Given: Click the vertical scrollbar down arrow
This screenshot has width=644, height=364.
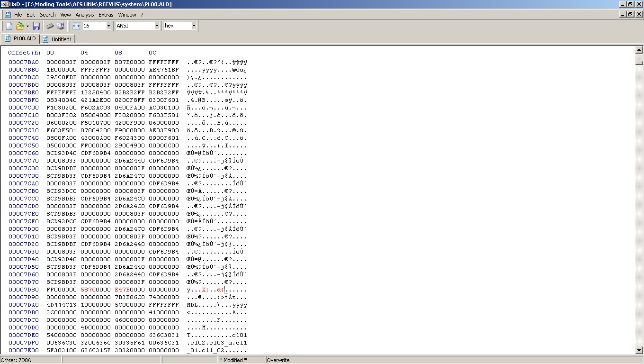Looking at the screenshot, I should [x=639, y=350].
